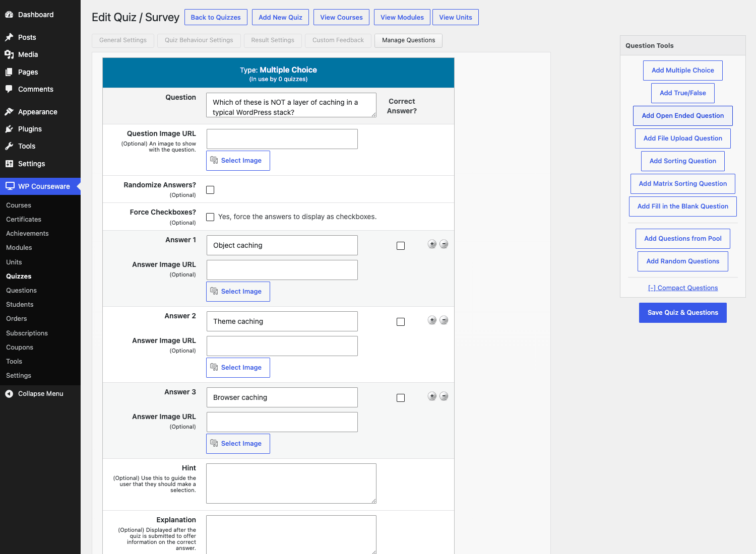
Task: Click Add Sorting Question button
Action: point(683,161)
